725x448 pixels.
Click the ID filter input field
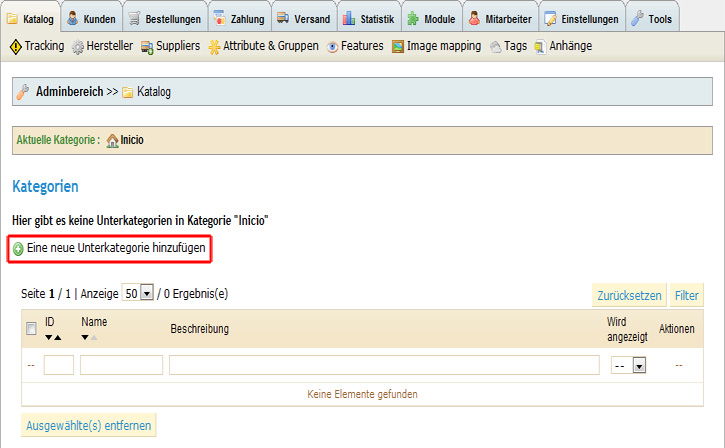click(x=59, y=365)
